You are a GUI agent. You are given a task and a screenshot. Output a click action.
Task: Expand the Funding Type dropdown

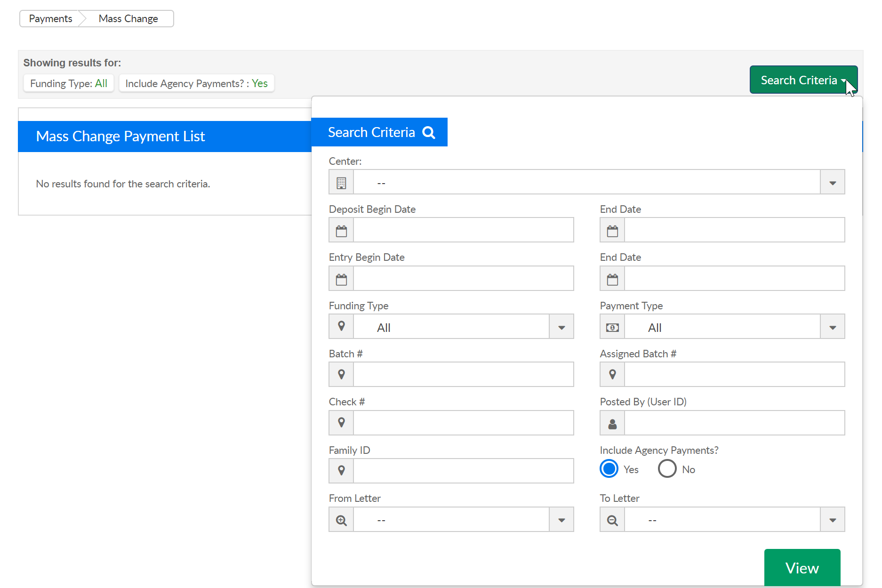561,327
